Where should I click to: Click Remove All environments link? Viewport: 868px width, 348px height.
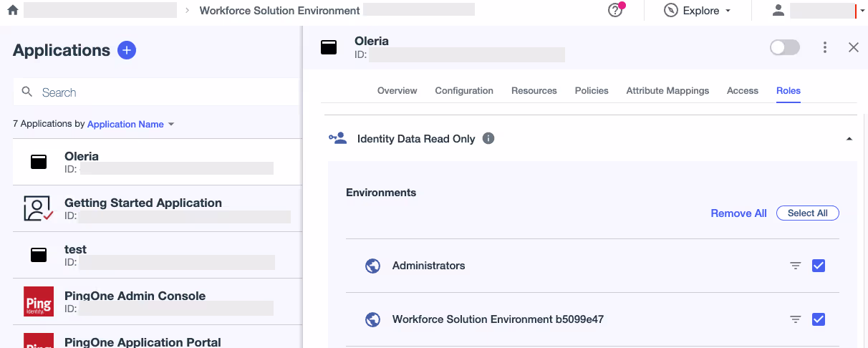(738, 213)
